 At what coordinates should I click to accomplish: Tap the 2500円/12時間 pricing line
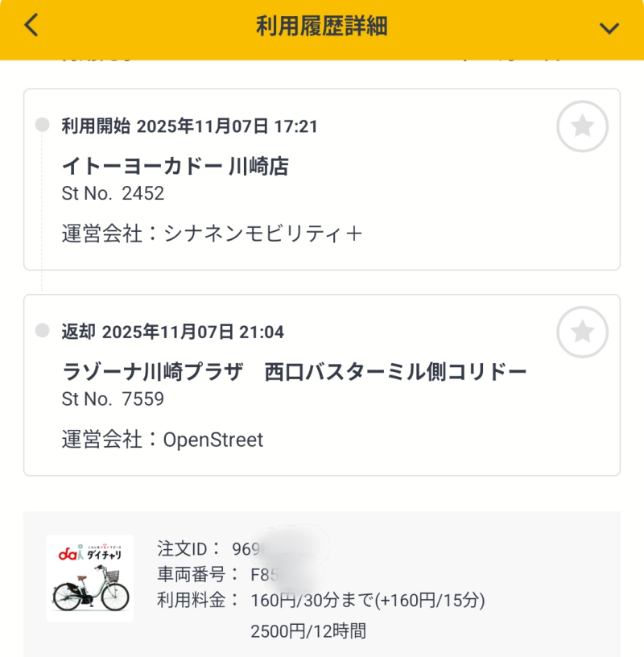pos(308,630)
